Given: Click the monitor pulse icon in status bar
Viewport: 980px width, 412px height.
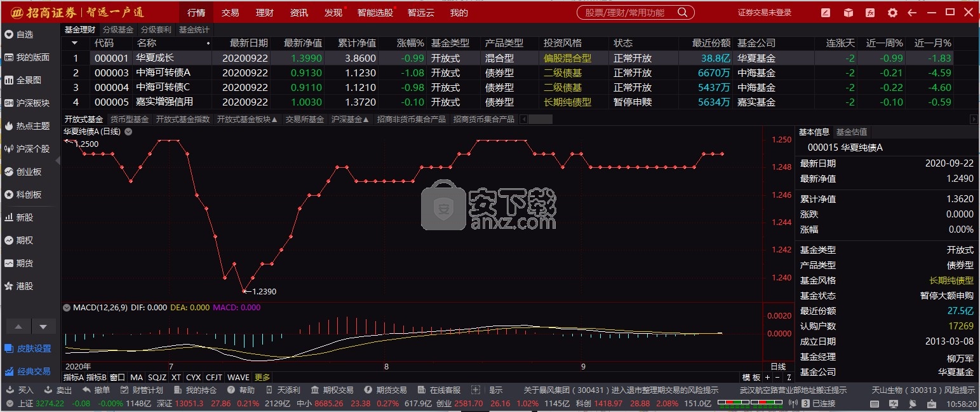Looking at the screenshot, I should point(894,403).
